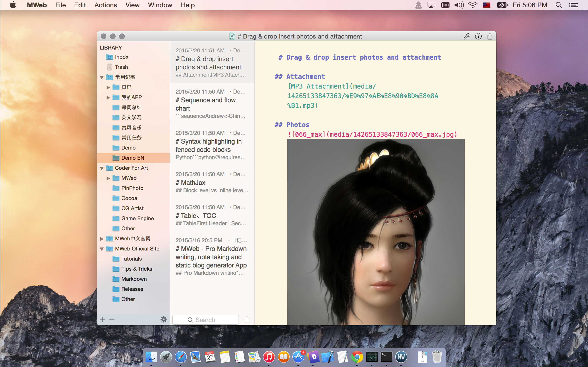Viewport: 588px width, 367px height.
Task: Expand the 我的APP folder
Action: click(x=108, y=97)
